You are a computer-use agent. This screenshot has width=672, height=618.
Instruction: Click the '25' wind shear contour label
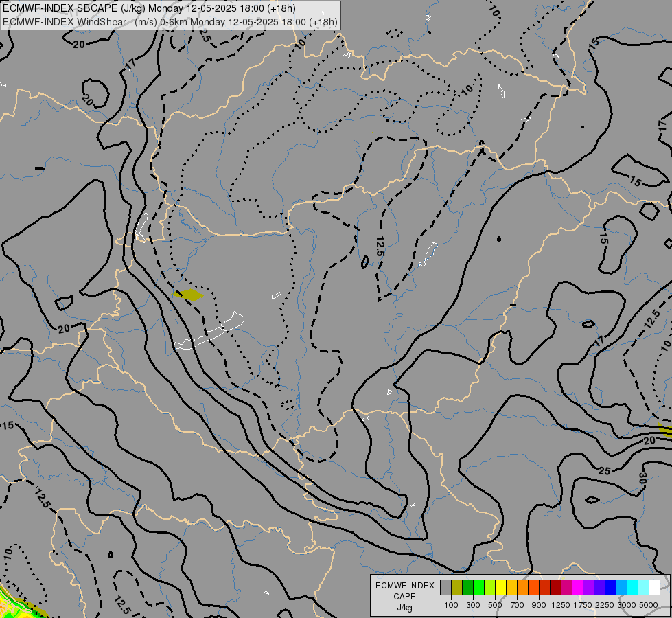[x=604, y=471]
